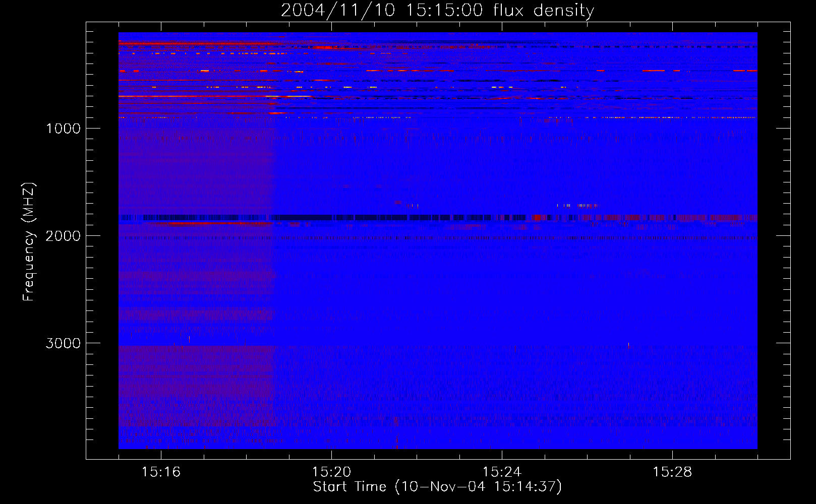Click the 'Start Time (10-Nov-04 15:14:37)' label
This screenshot has width=816, height=504.
[x=437, y=487]
